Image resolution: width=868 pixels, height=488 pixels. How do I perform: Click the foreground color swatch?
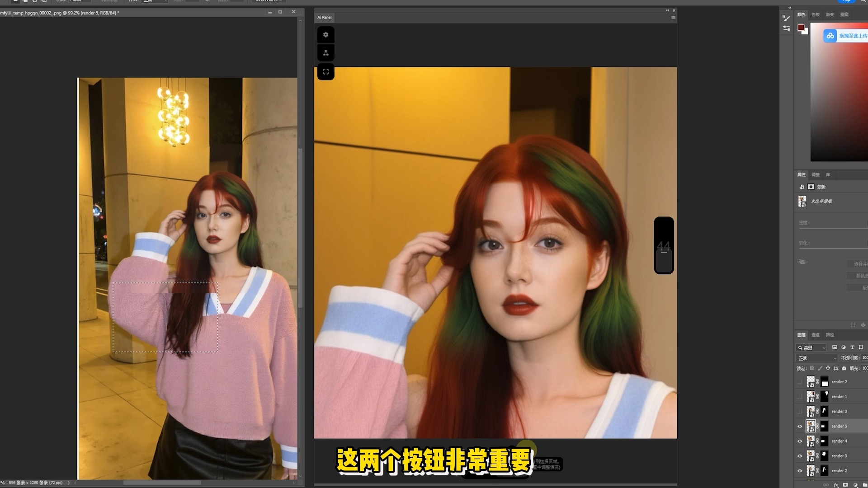pos(802,28)
